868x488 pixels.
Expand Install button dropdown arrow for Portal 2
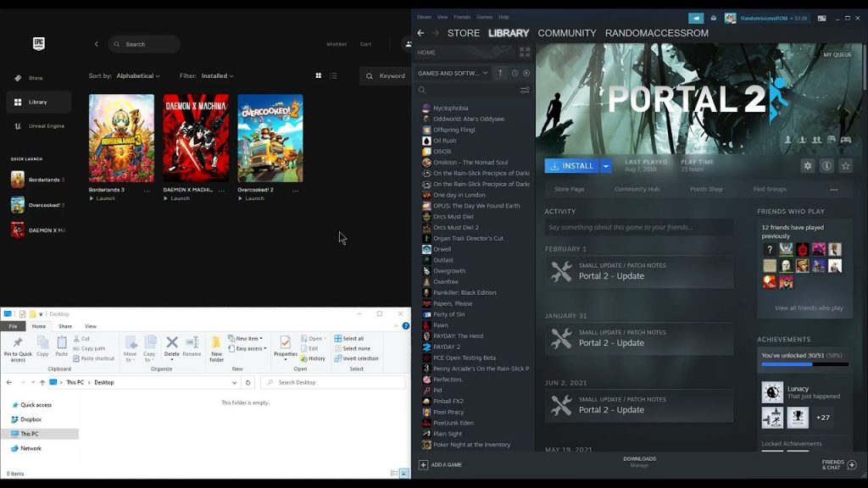coord(605,166)
